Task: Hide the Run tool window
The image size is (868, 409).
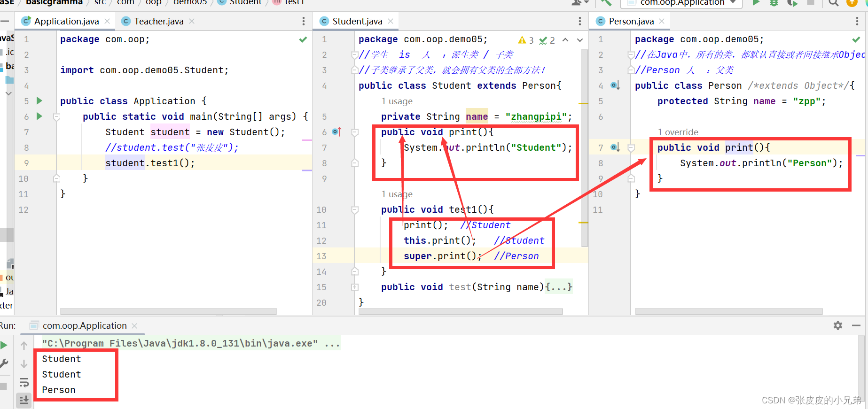Action: 856,325
